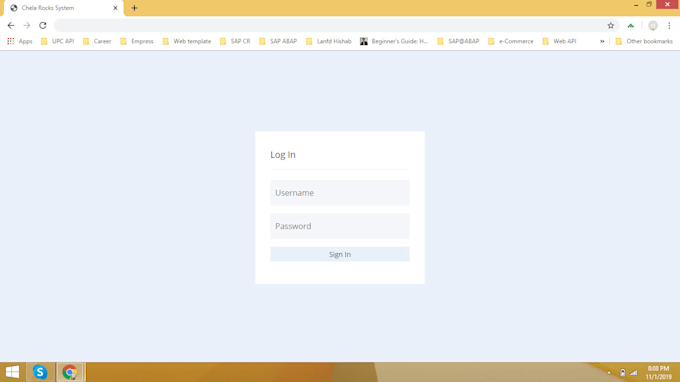This screenshot has width=680, height=382.
Task: Click the browser forward arrow
Action: (27, 26)
